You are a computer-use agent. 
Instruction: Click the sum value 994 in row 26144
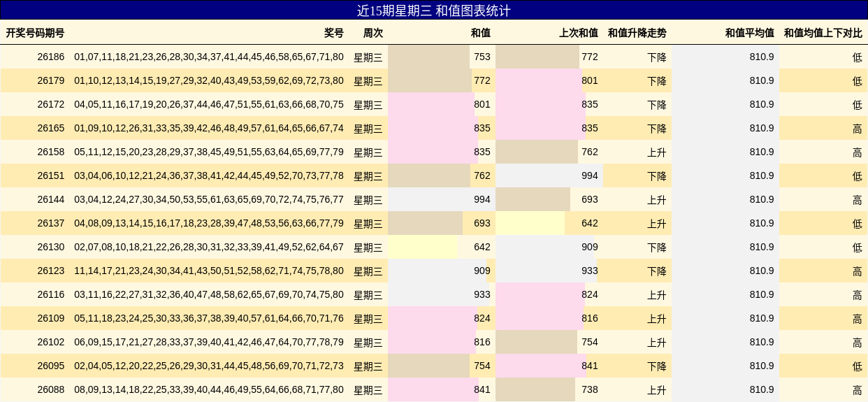[x=482, y=199]
